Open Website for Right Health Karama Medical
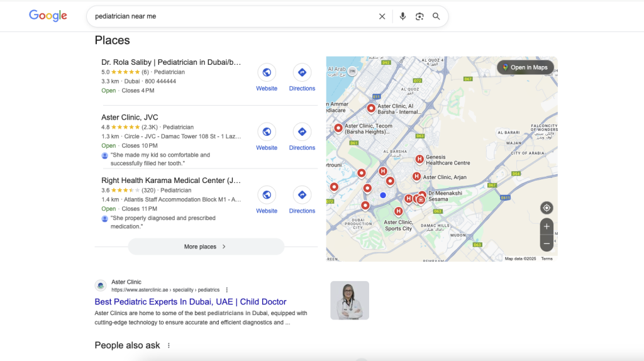 point(267,200)
